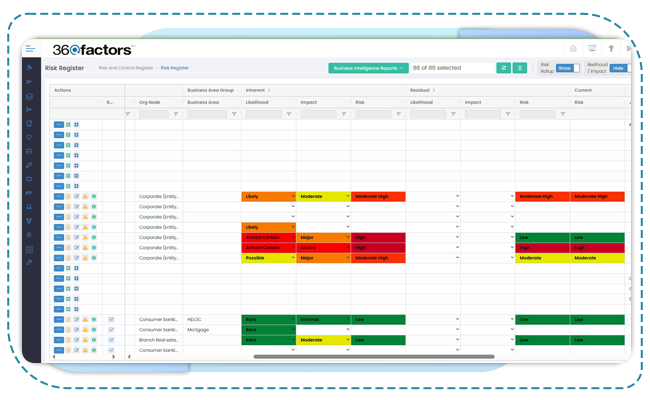Go to Risk and Control Register breadcrumb
The image size is (650, 400).
pyautogui.click(x=125, y=68)
